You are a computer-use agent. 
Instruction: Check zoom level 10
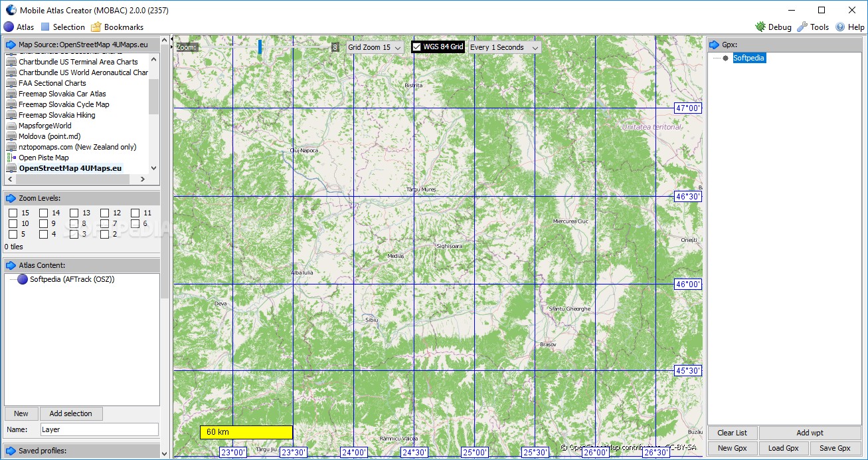tap(13, 223)
